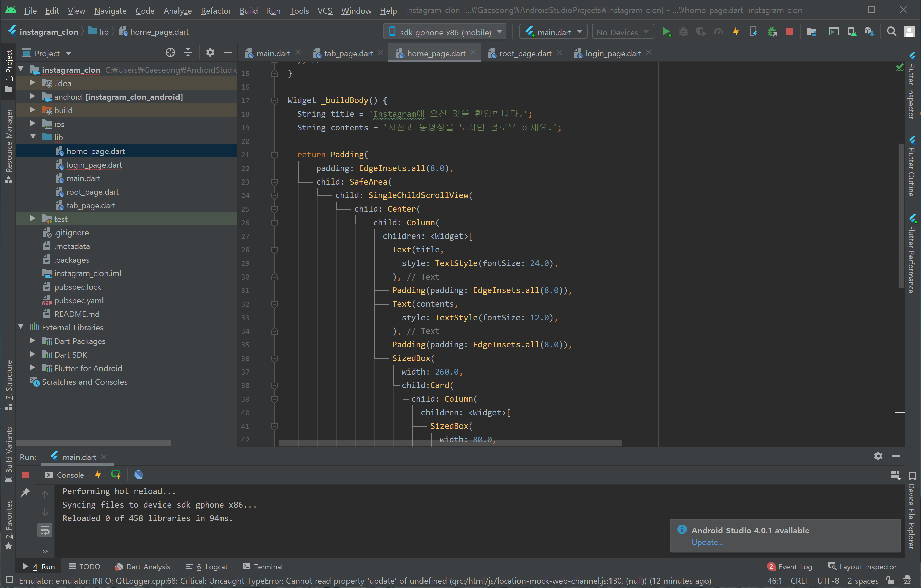Toggle read-only lock in status bar
The height and width of the screenshot is (588, 921).
[x=890, y=580]
